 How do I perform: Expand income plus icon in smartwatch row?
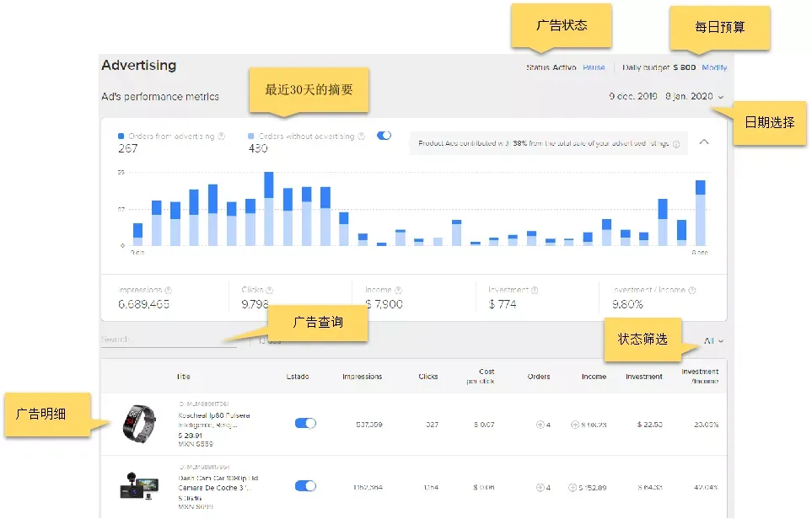(x=575, y=425)
